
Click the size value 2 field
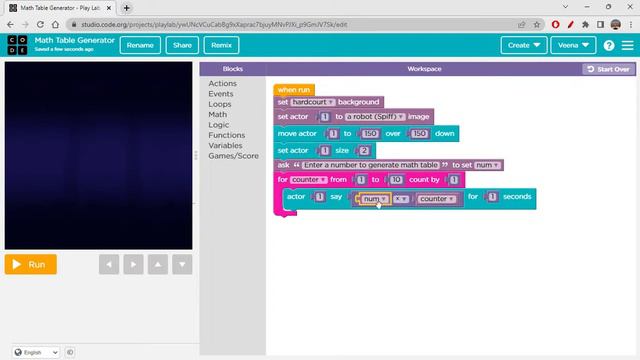[x=364, y=151]
